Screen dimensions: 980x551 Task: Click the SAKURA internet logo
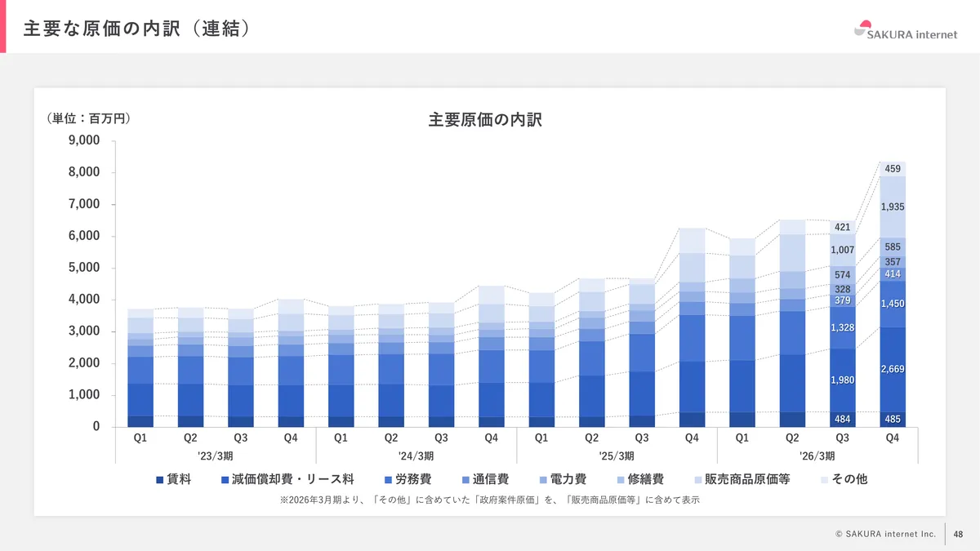pos(905,29)
